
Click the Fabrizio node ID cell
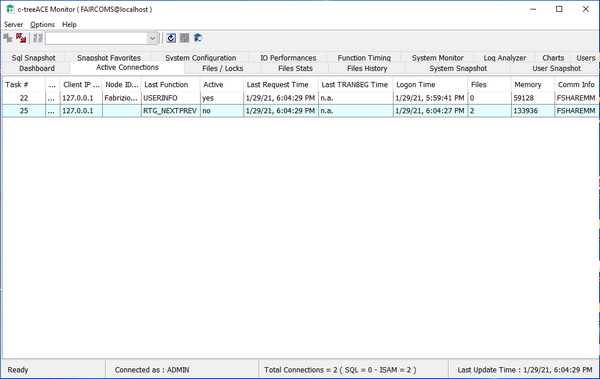tap(122, 98)
